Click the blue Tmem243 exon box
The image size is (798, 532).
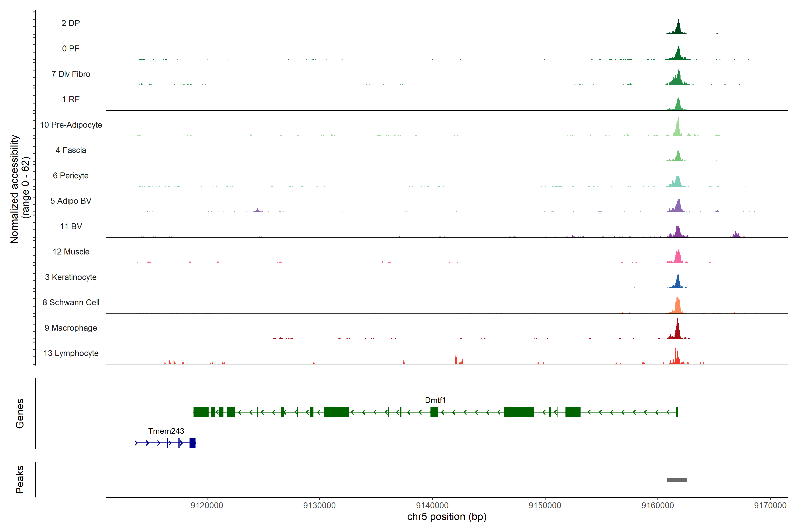click(x=192, y=443)
